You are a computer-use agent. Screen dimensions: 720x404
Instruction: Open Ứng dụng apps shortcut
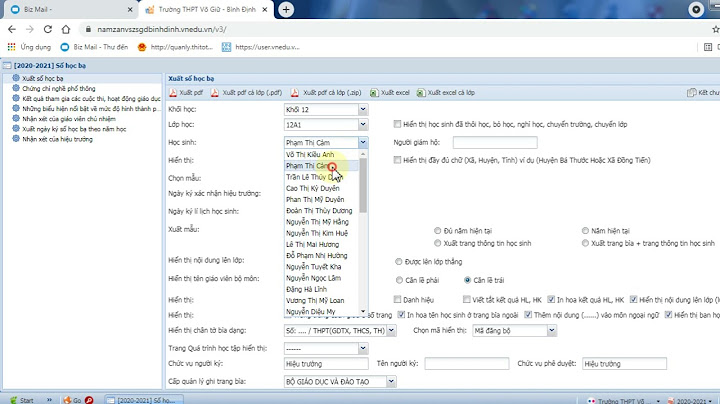tap(29, 47)
